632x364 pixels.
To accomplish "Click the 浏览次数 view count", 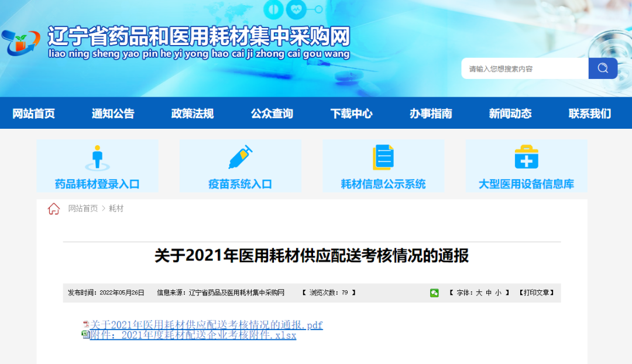I will pyautogui.click(x=329, y=293).
